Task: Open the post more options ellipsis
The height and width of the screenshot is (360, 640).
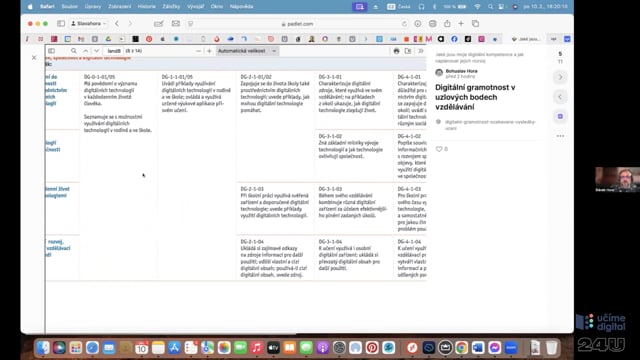Action: pos(560,136)
